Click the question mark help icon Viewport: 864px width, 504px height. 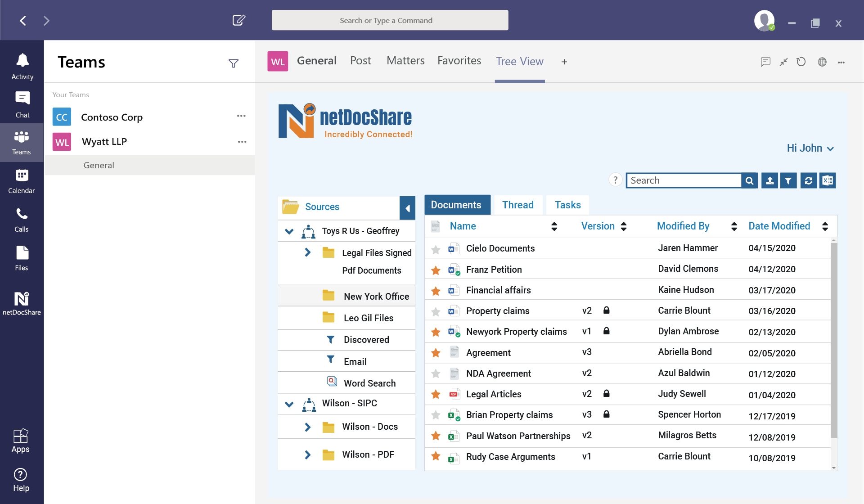tap(615, 180)
